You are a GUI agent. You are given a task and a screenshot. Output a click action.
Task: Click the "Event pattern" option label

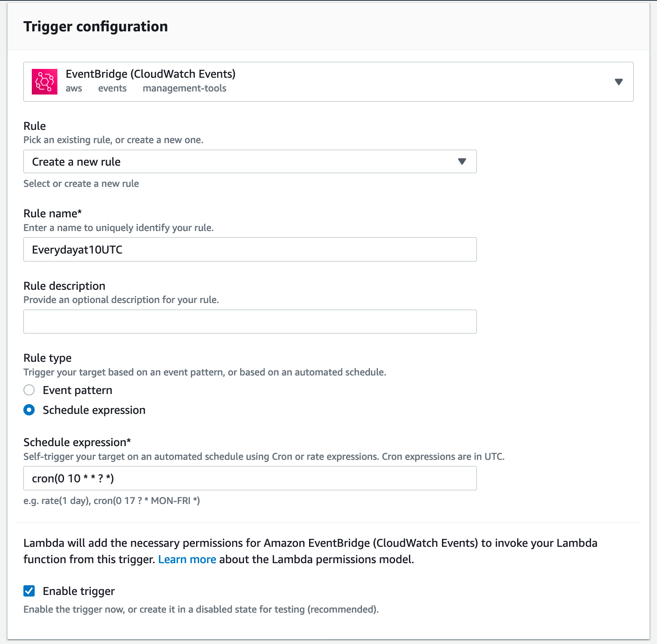click(77, 390)
